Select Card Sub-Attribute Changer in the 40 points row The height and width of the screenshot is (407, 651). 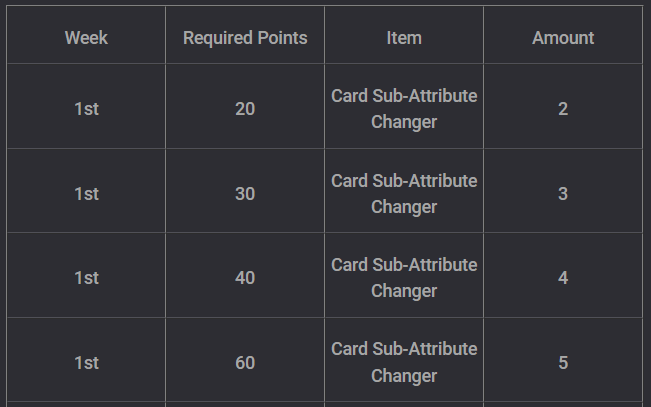404,278
